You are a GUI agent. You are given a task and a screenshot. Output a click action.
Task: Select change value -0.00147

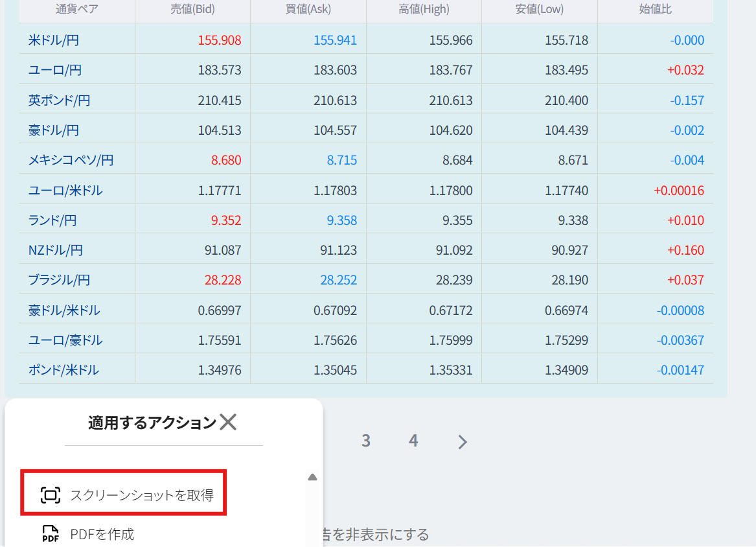[x=680, y=370]
